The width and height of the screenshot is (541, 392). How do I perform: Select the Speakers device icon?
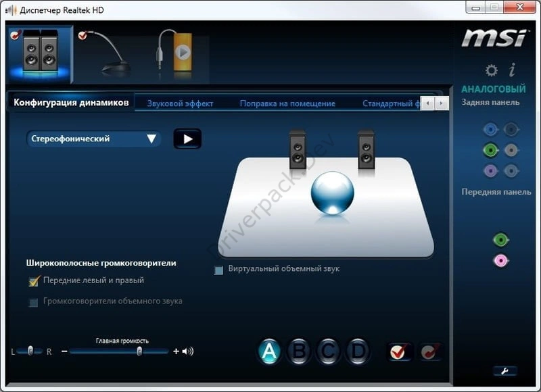41,53
